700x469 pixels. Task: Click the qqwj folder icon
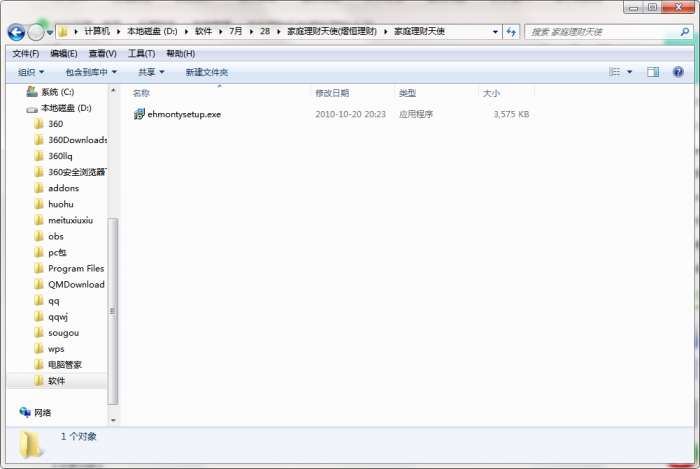coord(39,317)
